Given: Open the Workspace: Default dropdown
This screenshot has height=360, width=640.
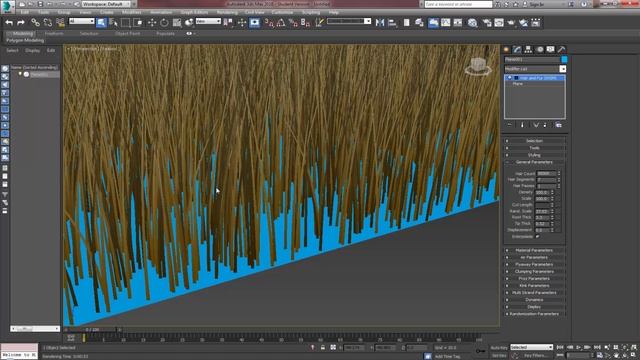Looking at the screenshot, I should [x=106, y=4].
